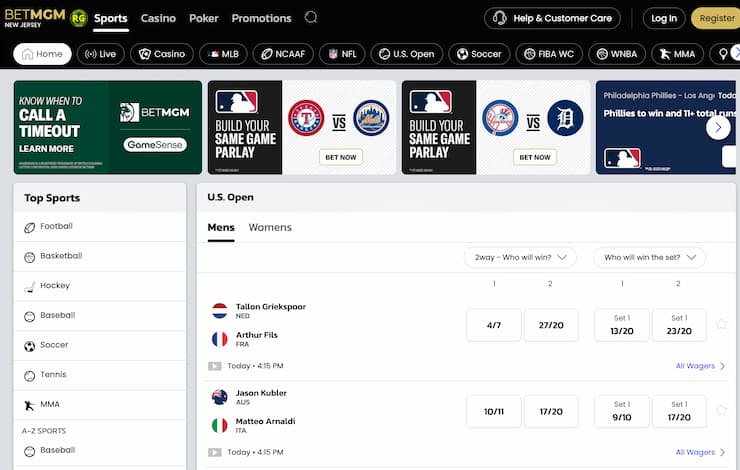Open the search magnifier icon

pos(311,17)
